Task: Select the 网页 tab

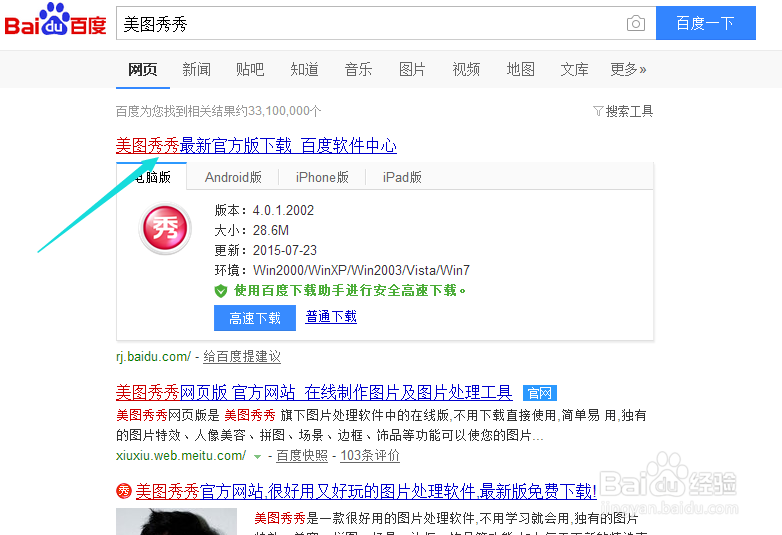Action: pyautogui.click(x=143, y=70)
